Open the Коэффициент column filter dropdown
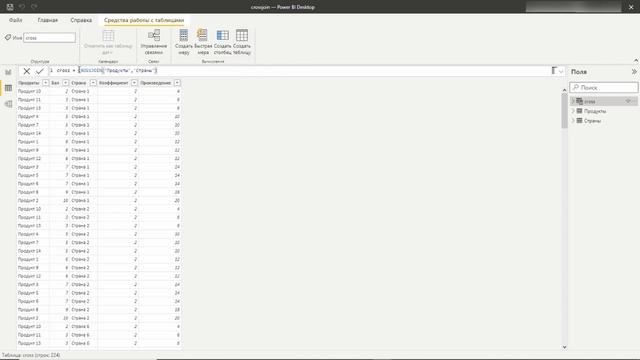Image resolution: width=640 pixels, height=360 pixels. pyautogui.click(x=134, y=83)
